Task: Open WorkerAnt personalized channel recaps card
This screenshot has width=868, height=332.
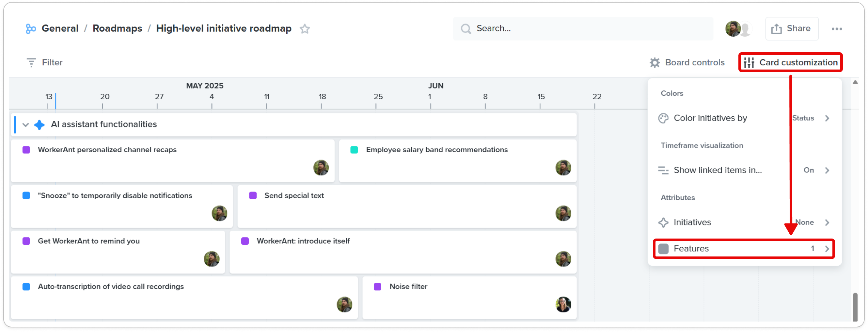Action: 172,161
